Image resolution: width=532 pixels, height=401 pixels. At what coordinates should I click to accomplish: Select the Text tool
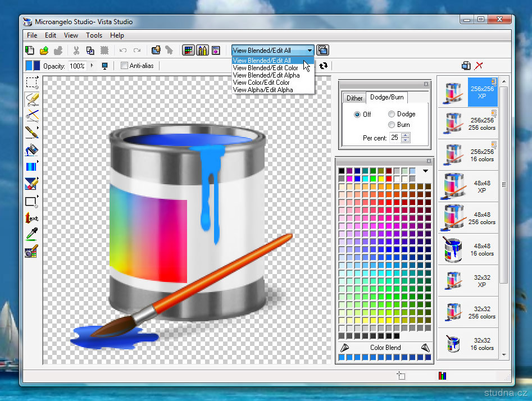[31, 217]
